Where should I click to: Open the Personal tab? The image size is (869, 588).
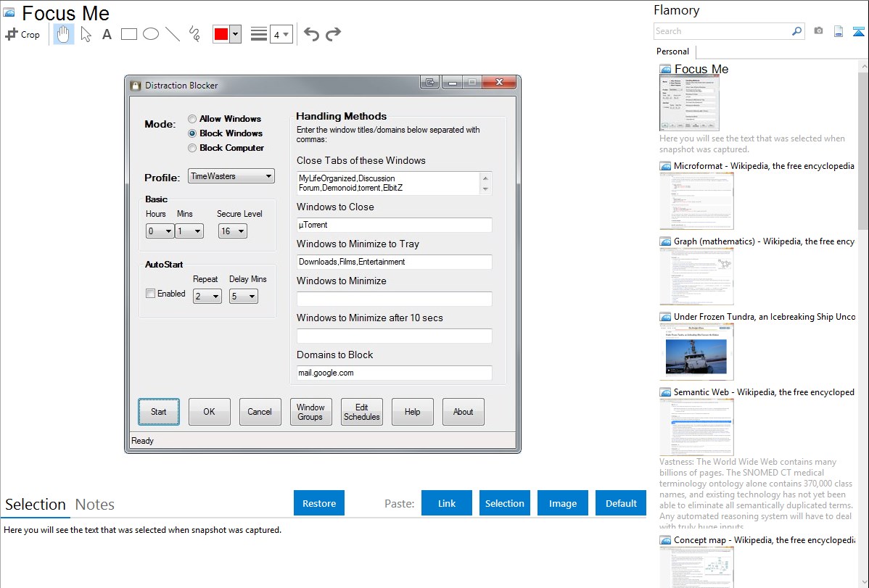coord(672,51)
